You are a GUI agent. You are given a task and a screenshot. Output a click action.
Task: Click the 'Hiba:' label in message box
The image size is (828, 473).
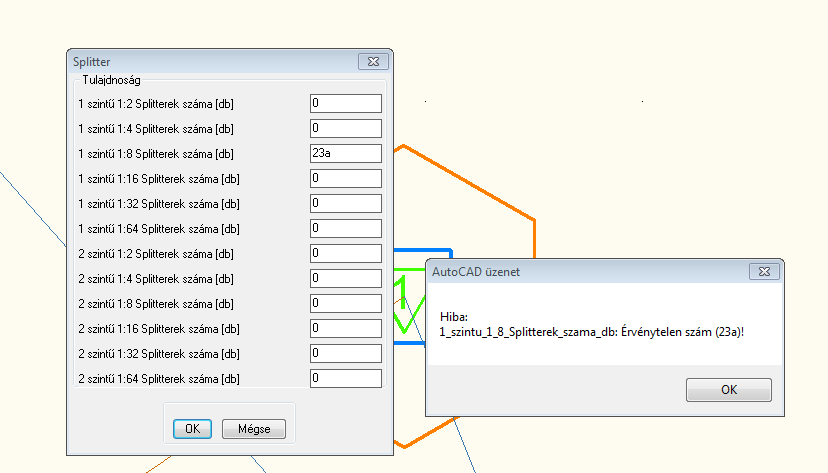(454, 317)
